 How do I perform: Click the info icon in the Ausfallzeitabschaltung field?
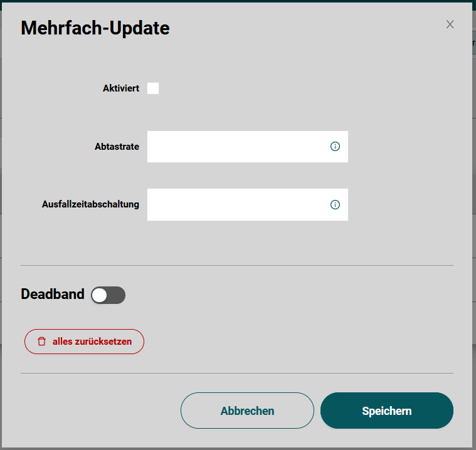(335, 204)
